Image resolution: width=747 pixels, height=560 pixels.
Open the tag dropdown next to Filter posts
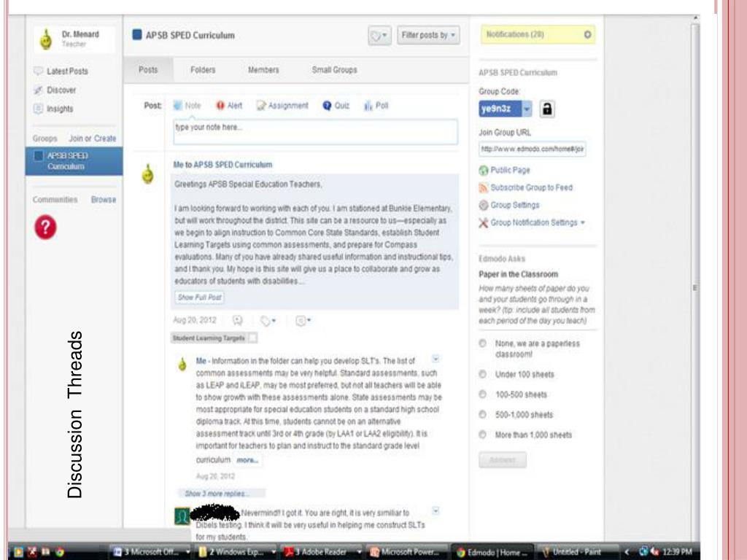(379, 35)
